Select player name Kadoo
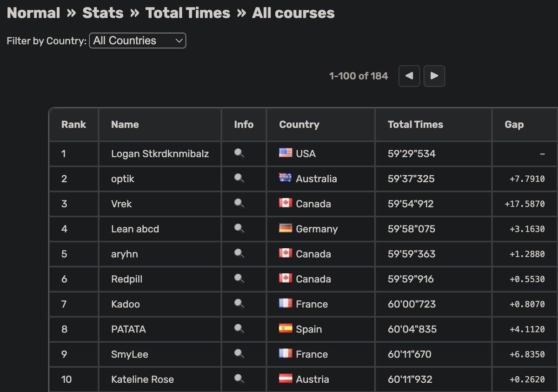 tap(126, 304)
